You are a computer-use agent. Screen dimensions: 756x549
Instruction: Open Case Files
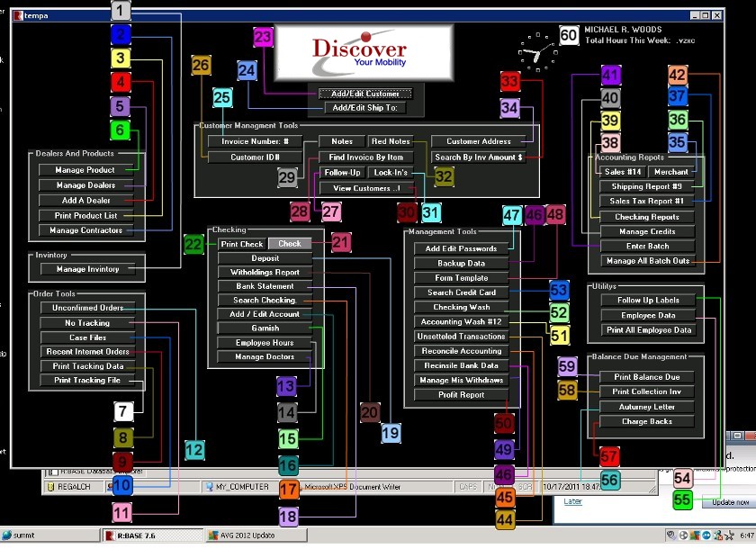(x=88, y=337)
